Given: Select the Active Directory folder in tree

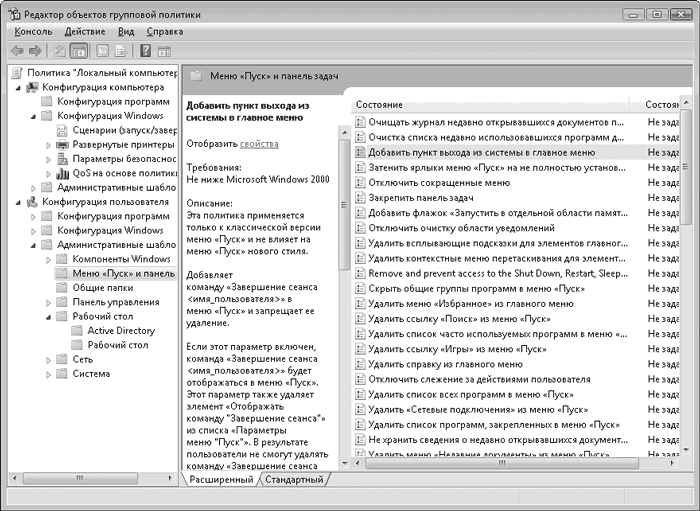Looking at the screenshot, I should pos(121,331).
